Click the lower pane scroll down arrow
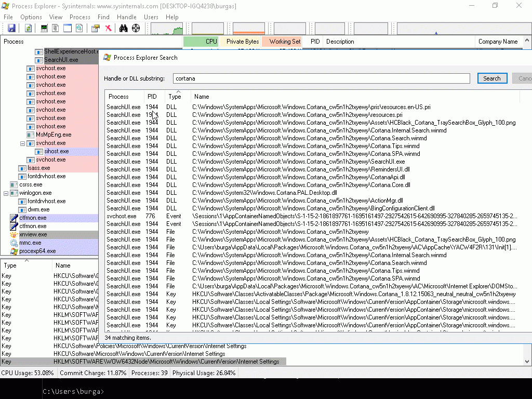 click(x=527, y=362)
